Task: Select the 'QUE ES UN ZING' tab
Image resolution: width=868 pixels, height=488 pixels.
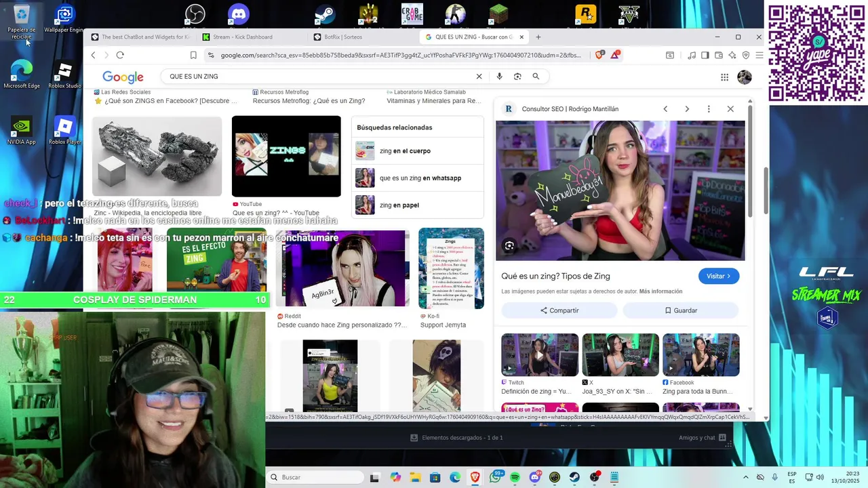Action: tap(475, 37)
